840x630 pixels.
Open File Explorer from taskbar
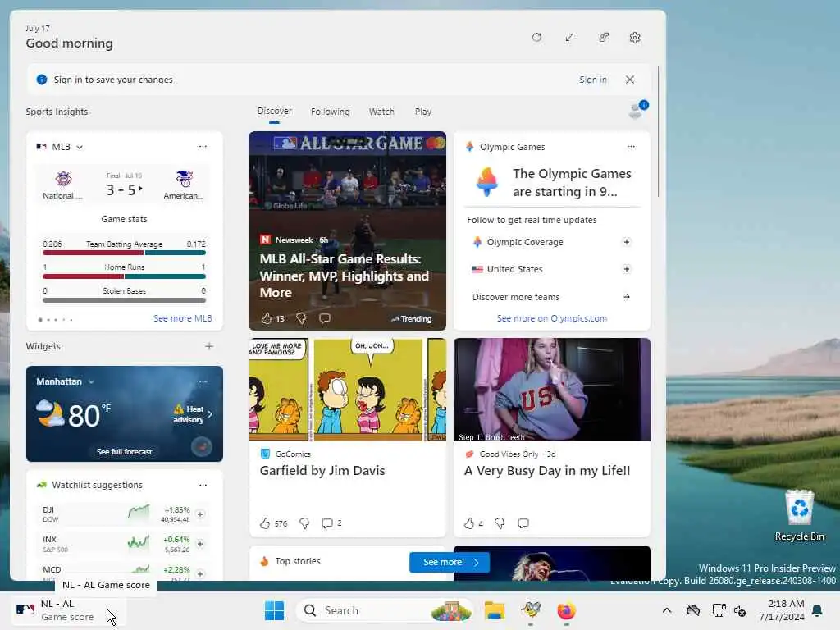(495, 610)
